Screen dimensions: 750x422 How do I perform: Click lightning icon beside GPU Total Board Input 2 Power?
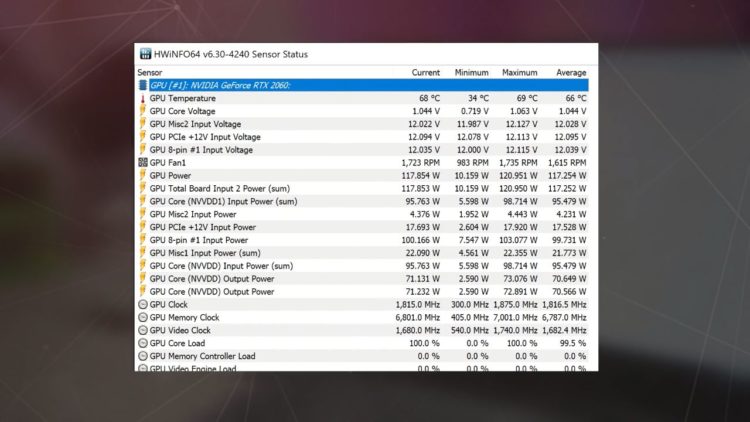pyautogui.click(x=143, y=189)
